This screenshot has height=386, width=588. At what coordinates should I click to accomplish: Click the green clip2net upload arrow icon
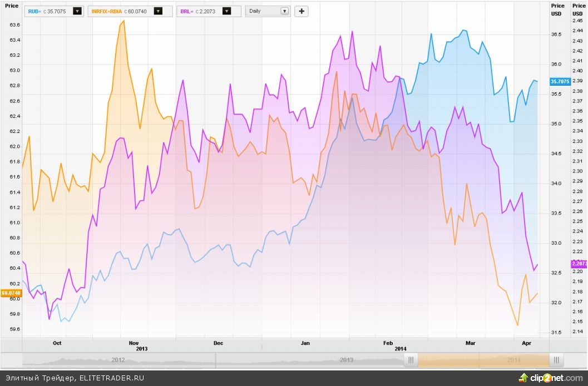tap(522, 378)
